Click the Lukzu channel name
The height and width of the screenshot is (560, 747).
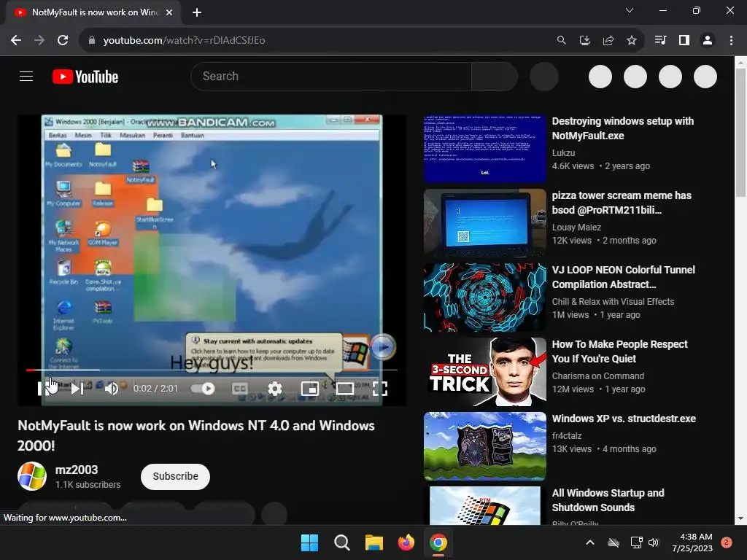[564, 153]
